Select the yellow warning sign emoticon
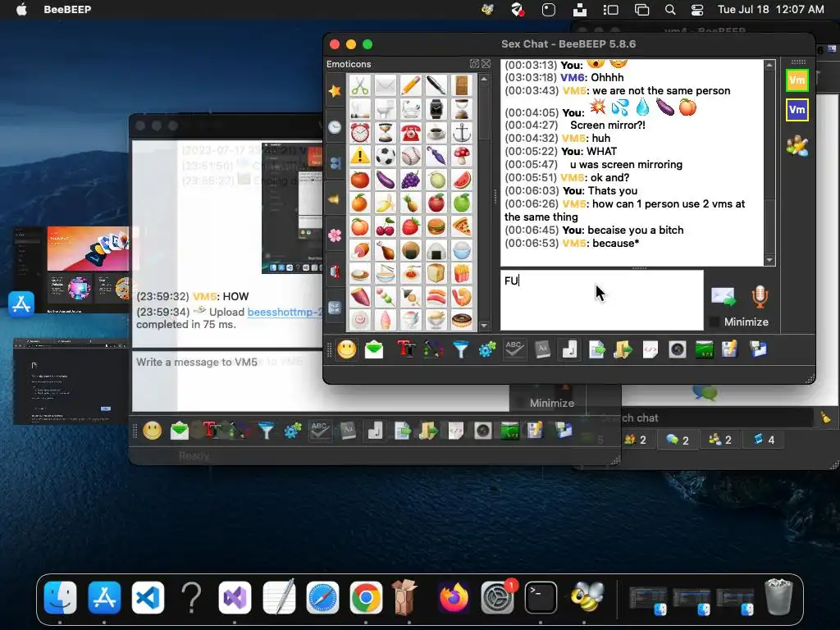The height and width of the screenshot is (630, 840). [360, 156]
